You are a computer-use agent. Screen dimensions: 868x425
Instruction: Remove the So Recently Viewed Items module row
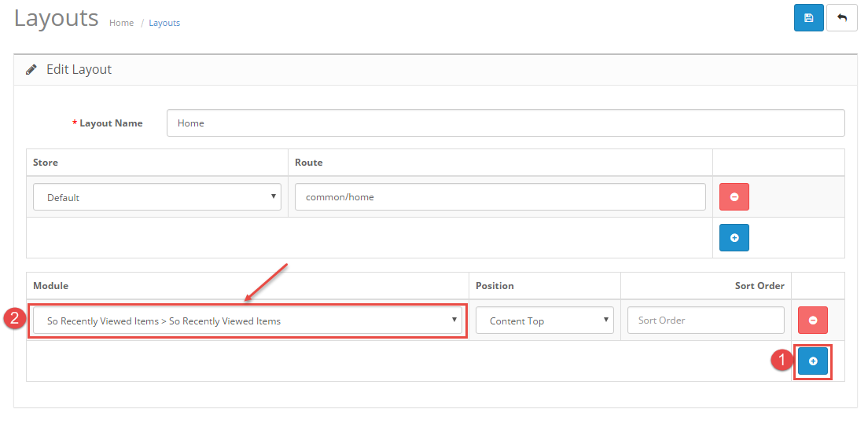coord(812,320)
